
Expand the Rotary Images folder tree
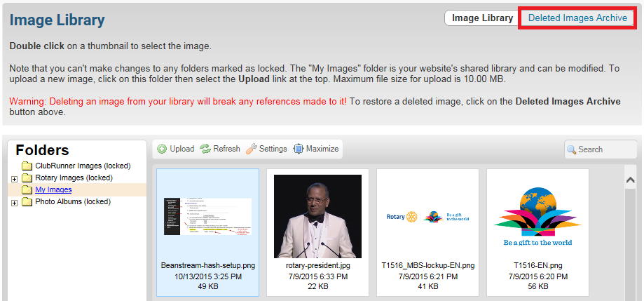(15, 179)
